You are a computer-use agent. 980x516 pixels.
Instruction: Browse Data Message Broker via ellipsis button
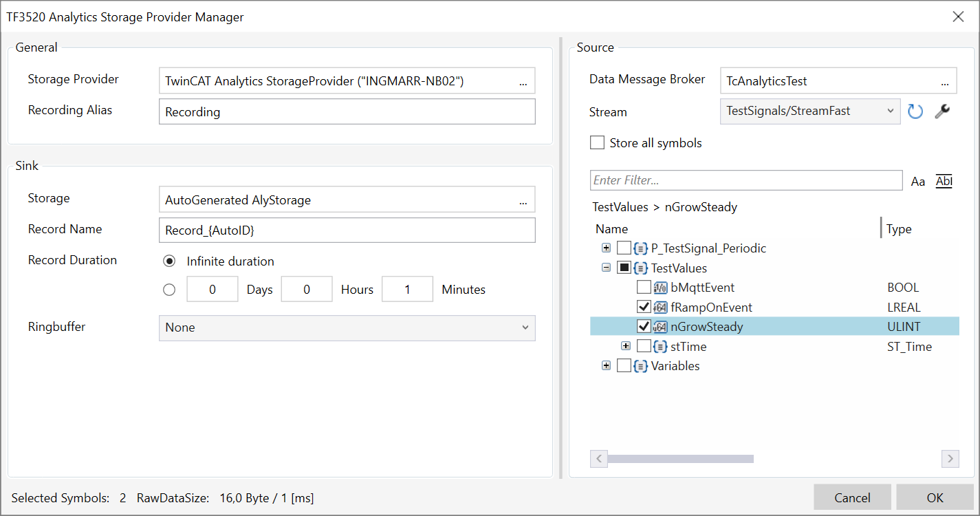(x=945, y=81)
